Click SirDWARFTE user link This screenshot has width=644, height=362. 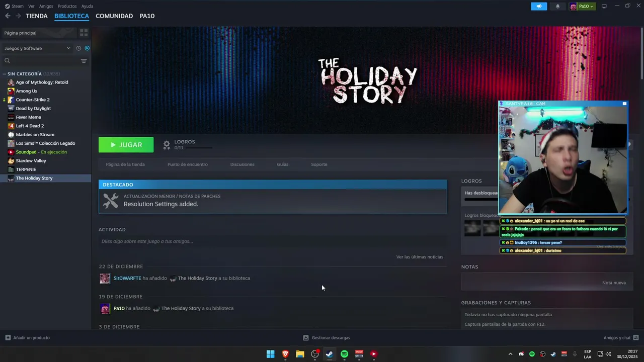(127, 278)
